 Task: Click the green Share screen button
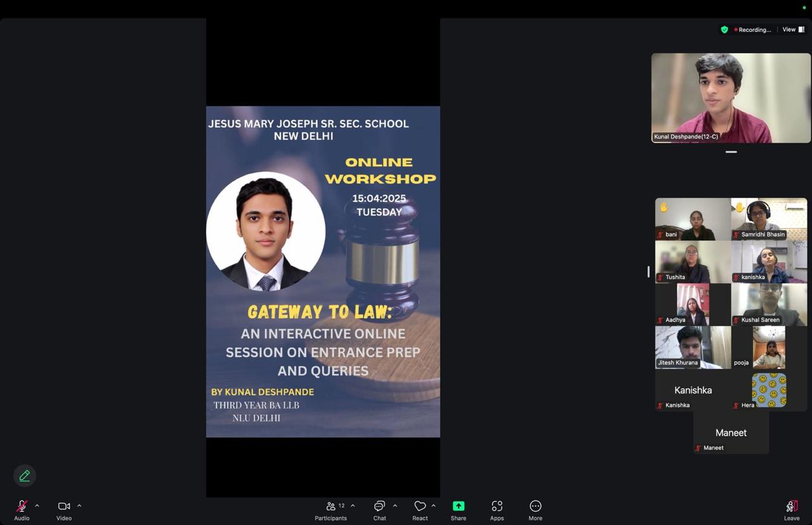pos(458,507)
